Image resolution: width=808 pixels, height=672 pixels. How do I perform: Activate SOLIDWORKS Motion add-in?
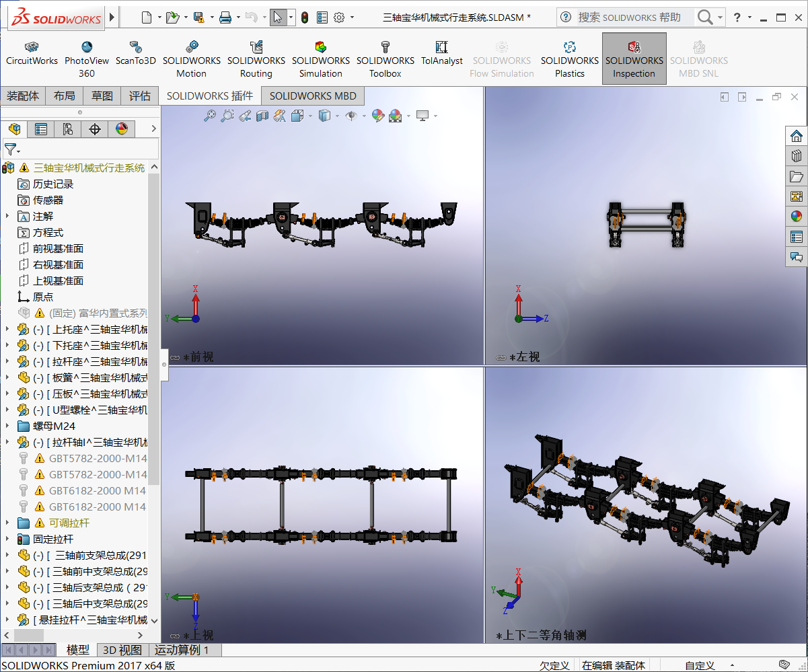192,59
